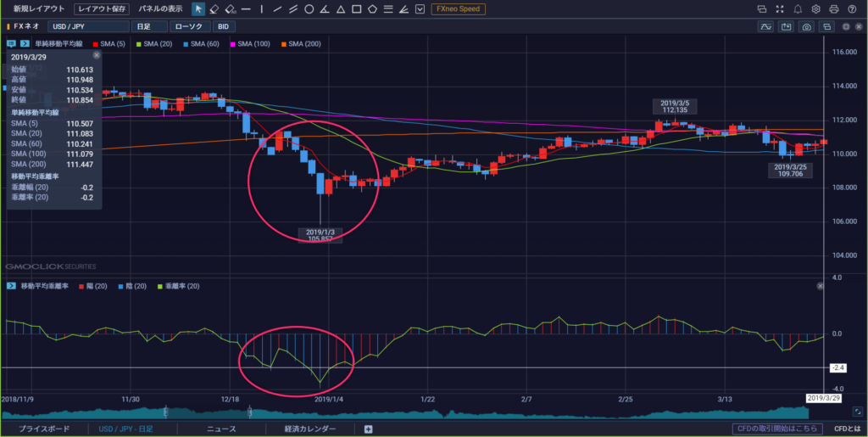Open the 日足 timeframe dropdown
868x437 pixels.
[149, 26]
